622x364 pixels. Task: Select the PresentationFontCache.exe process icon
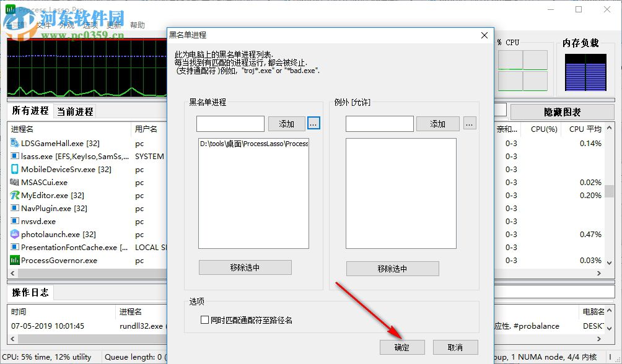(x=14, y=247)
